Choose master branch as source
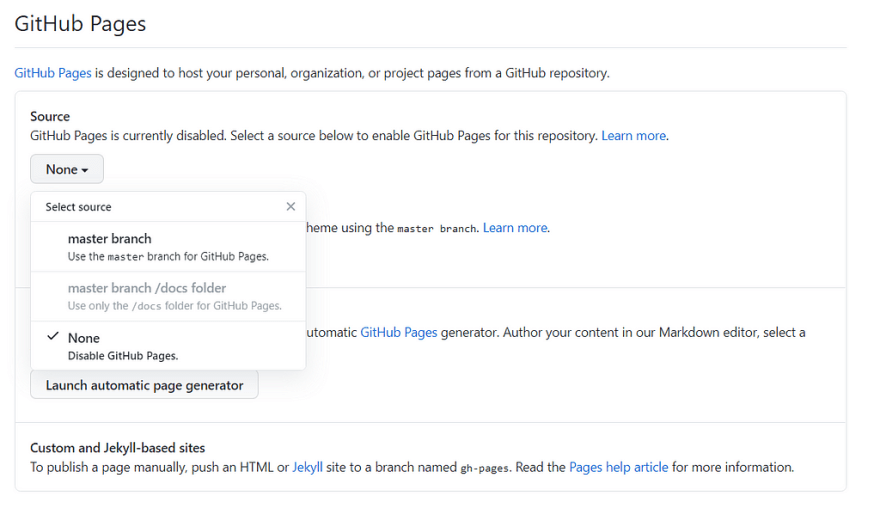 coord(168,247)
